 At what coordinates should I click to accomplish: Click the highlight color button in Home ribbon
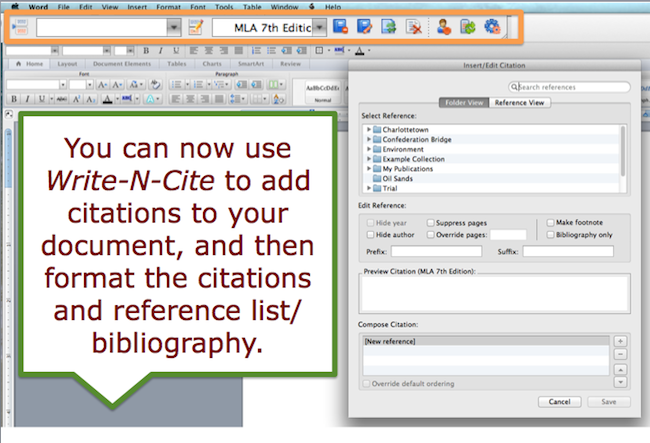click(127, 99)
